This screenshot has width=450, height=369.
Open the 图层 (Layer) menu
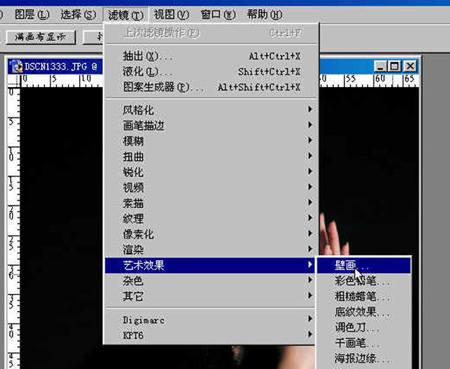32,14
